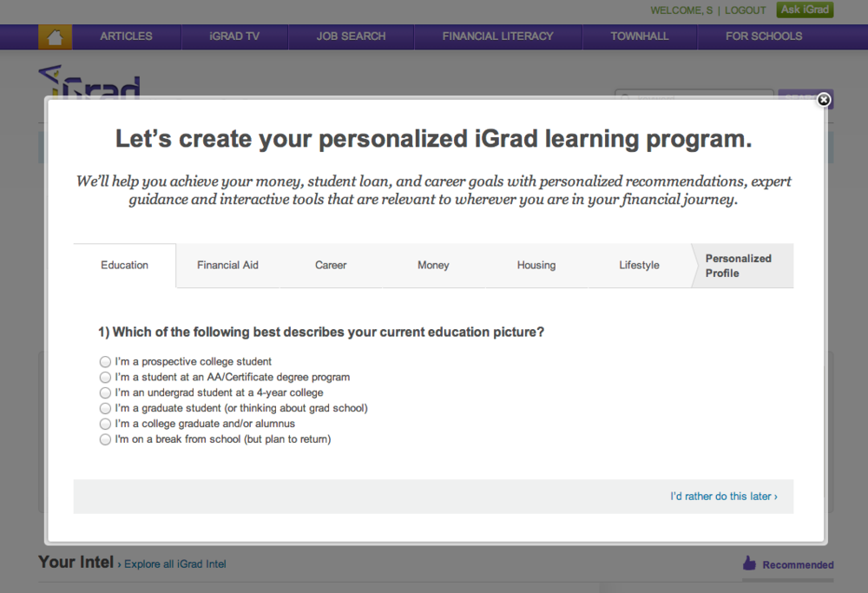Screen dimensions: 868x593
Task: Pick the graduate student radio option
Action: [x=105, y=408]
